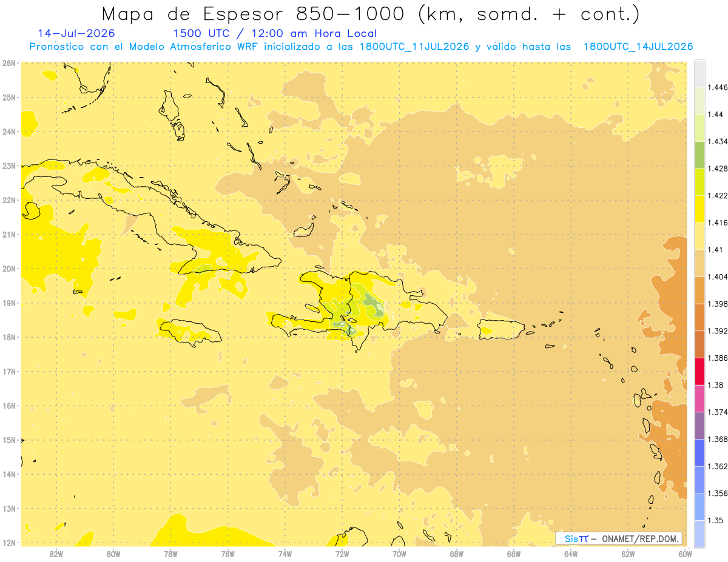The image size is (728, 562).
Task: Click the "14N" latitude axis label
Action: 9,474
